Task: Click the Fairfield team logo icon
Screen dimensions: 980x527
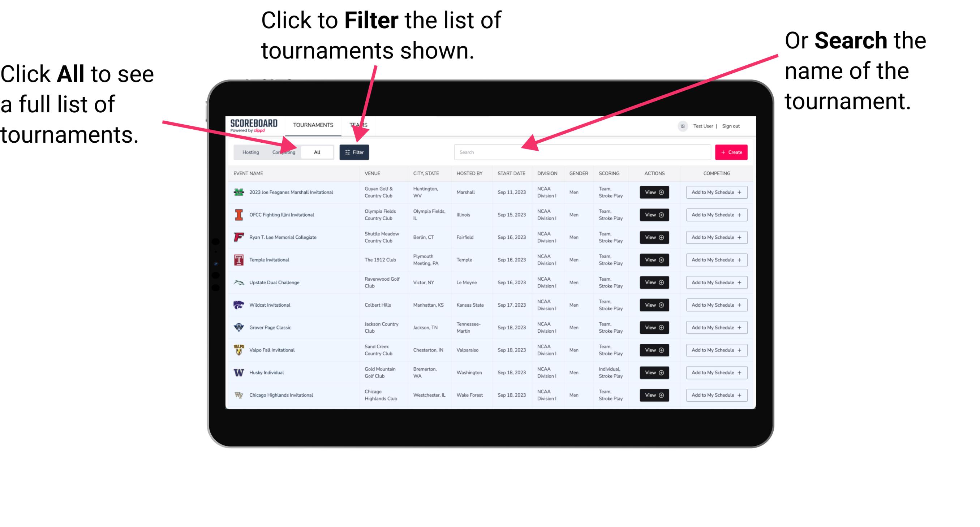Action: pyautogui.click(x=239, y=237)
